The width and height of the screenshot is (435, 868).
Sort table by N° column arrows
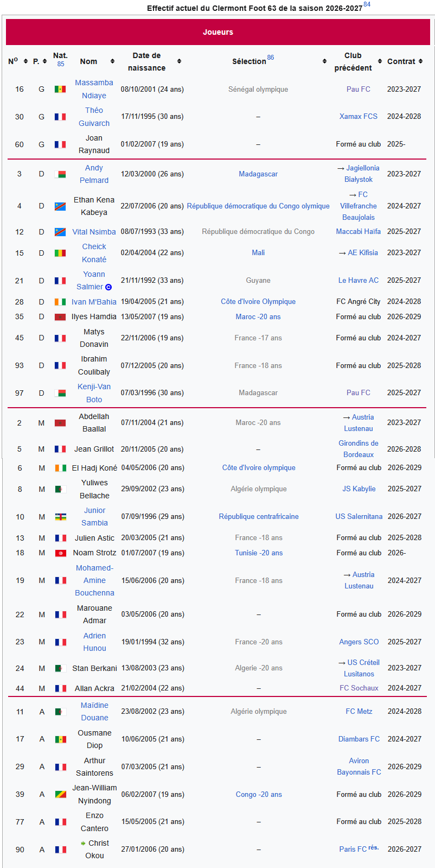pos(25,61)
